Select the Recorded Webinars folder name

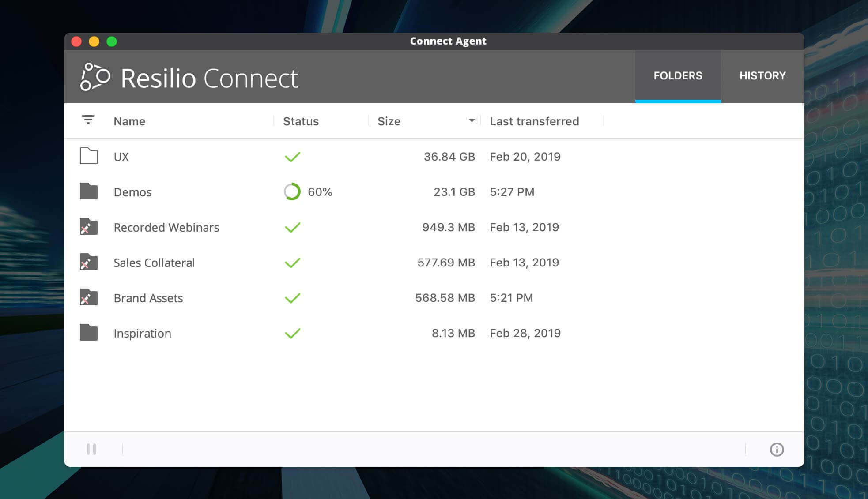tap(166, 227)
